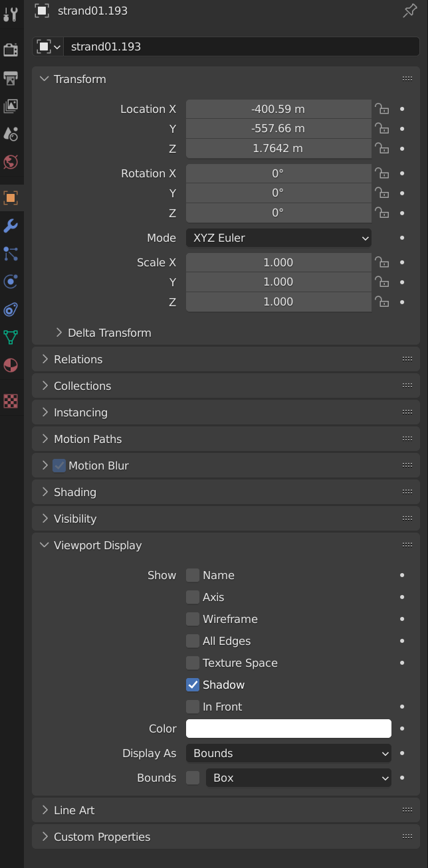This screenshot has width=428, height=868.
Task: Open the Object Data mesh tab
Action: (11, 337)
